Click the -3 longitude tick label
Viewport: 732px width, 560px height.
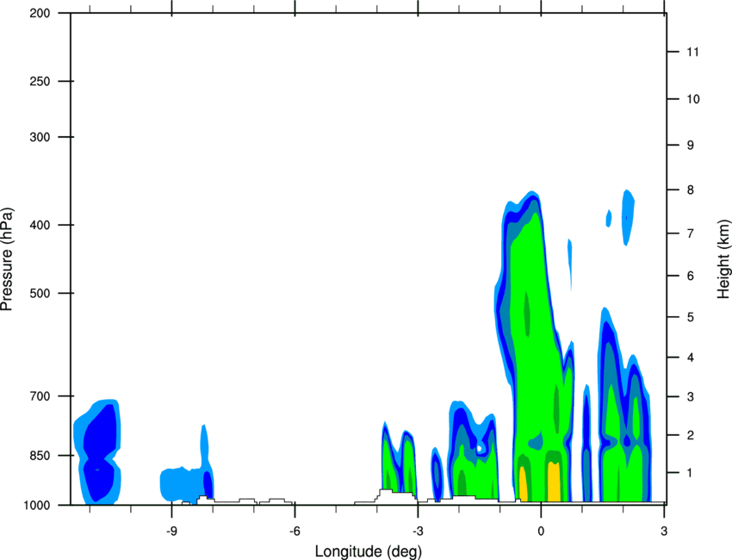[418, 532]
